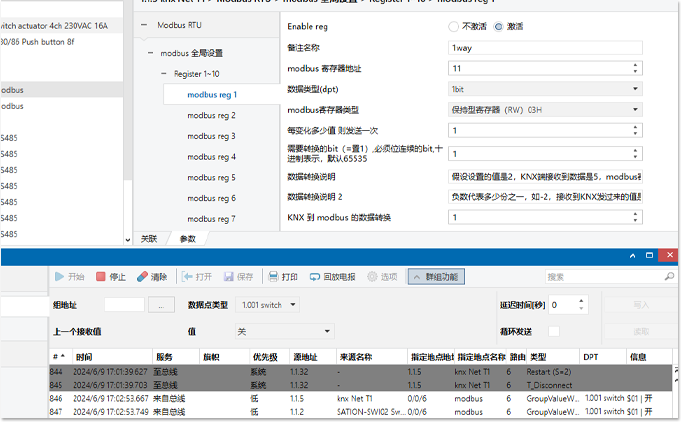Collapse the Register 1~10 tree node
The height and width of the screenshot is (422, 681).
164,74
